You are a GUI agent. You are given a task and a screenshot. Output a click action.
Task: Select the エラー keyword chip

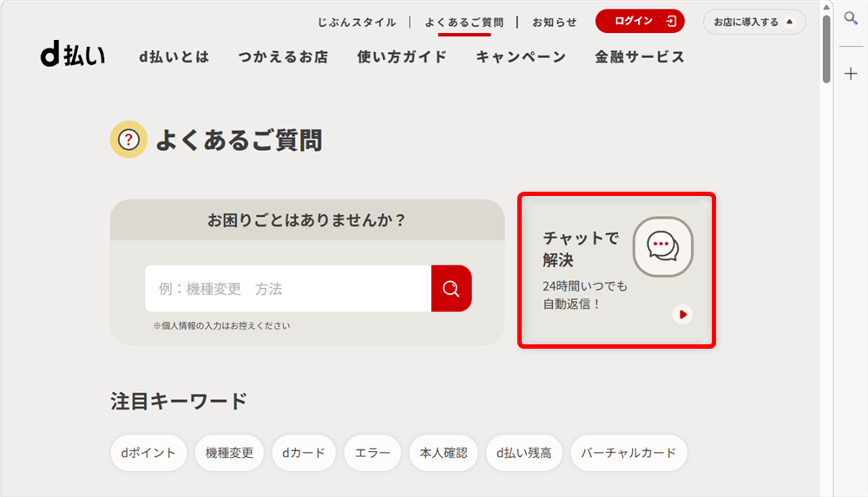click(x=372, y=453)
